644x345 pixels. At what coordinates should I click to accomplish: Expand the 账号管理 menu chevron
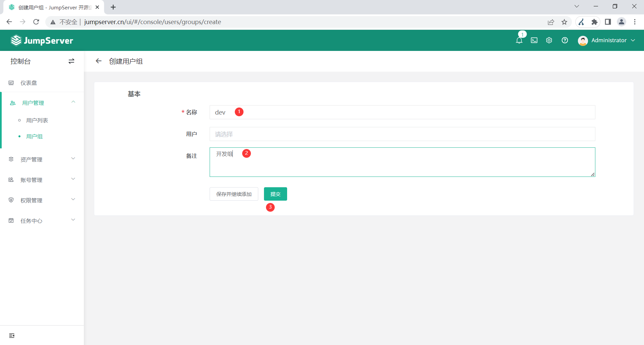coord(73,179)
